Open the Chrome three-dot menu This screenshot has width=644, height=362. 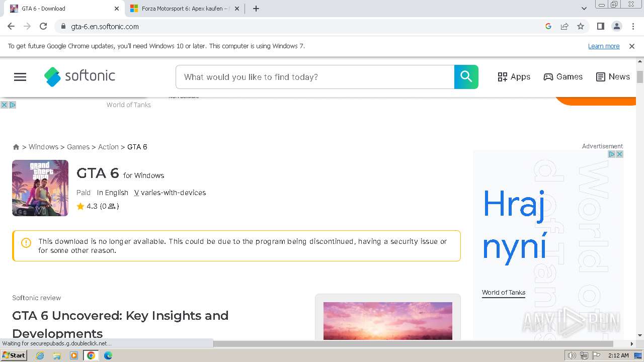[633, 26]
